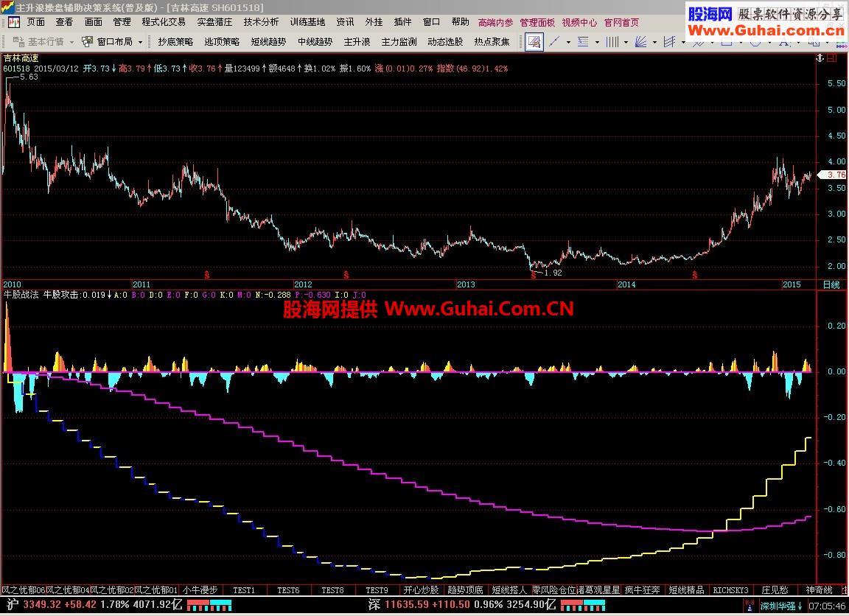Screen dimensions: 849x616
Task: Click the app logo icon in menu bar
Action: [14, 22]
